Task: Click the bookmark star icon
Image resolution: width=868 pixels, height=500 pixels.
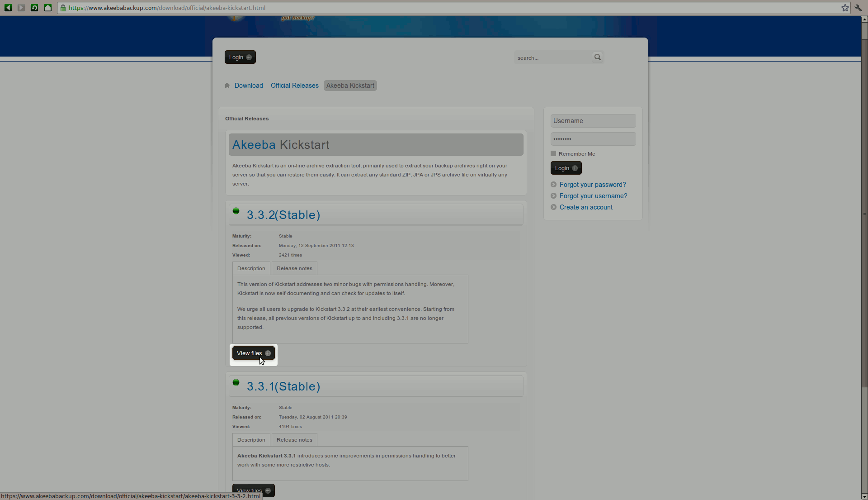Action: coord(845,8)
